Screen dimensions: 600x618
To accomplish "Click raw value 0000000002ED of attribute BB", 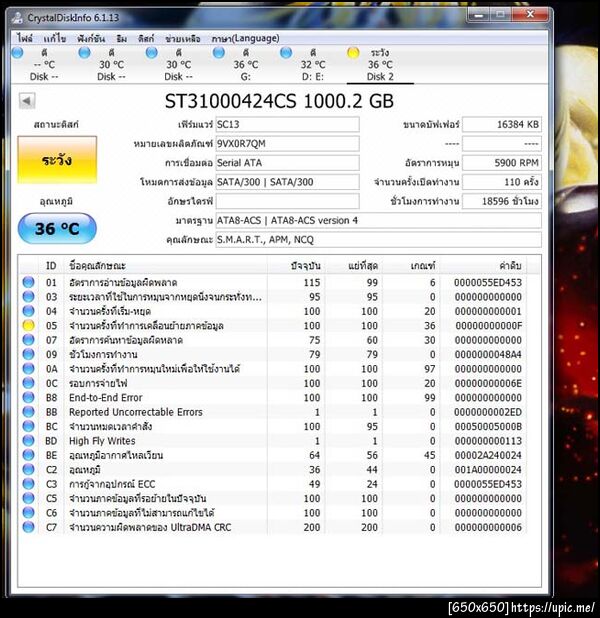I will point(488,412).
